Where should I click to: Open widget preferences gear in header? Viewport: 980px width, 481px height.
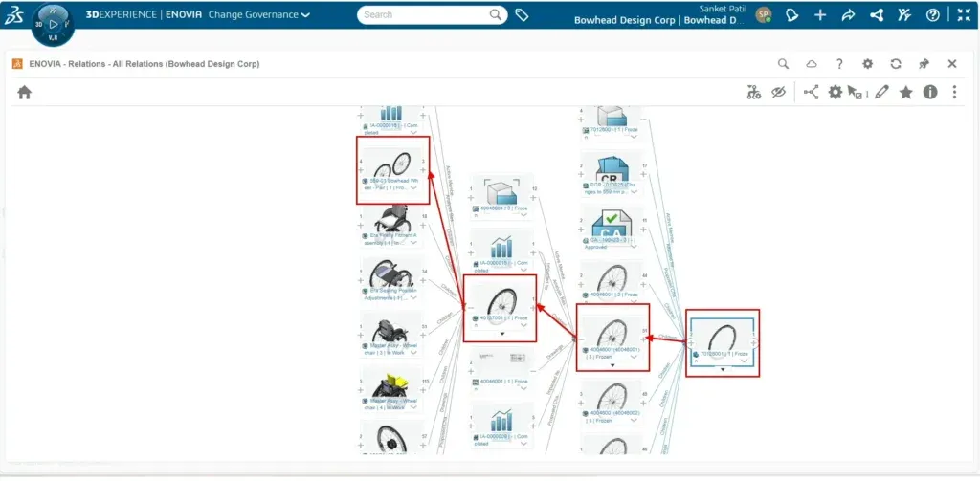tap(867, 64)
